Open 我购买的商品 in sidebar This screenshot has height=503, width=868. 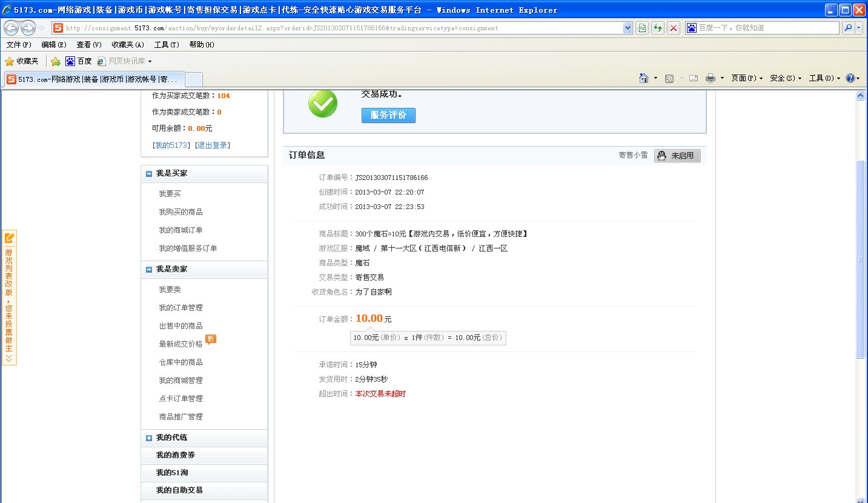[x=181, y=212]
